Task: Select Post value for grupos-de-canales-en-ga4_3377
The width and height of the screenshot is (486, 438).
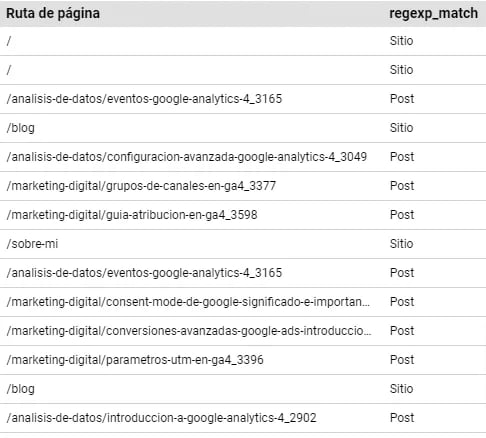Action: [402, 186]
